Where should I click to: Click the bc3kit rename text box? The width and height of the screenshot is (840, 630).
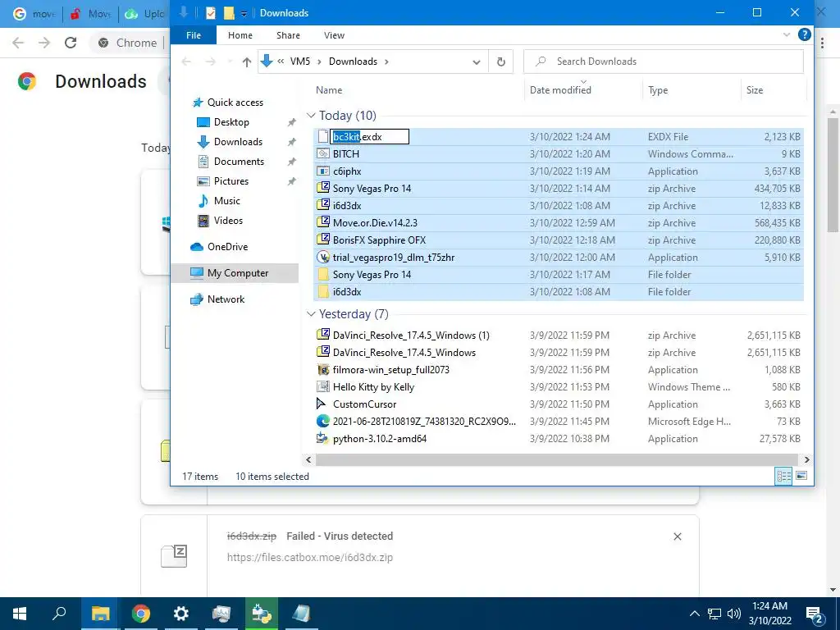369,137
